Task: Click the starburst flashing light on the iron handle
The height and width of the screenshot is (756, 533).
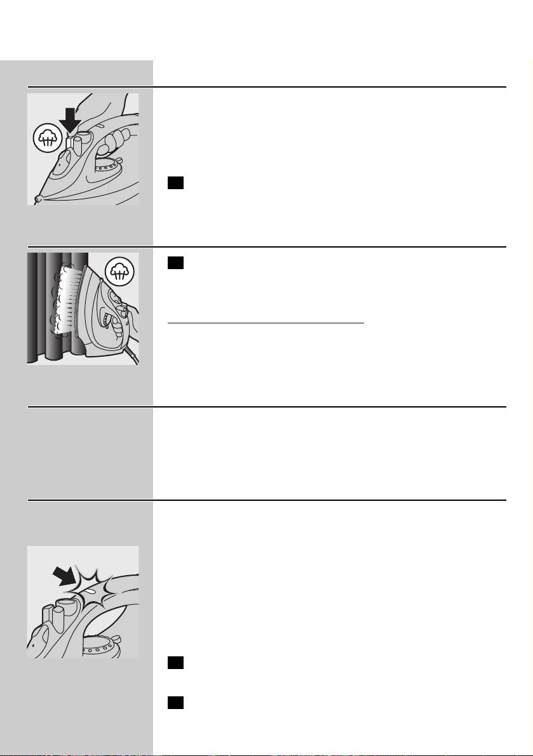Action: (95, 587)
